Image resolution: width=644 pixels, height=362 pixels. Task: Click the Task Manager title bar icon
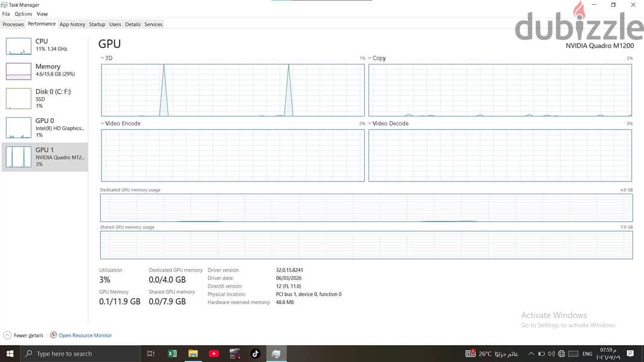coord(4,5)
